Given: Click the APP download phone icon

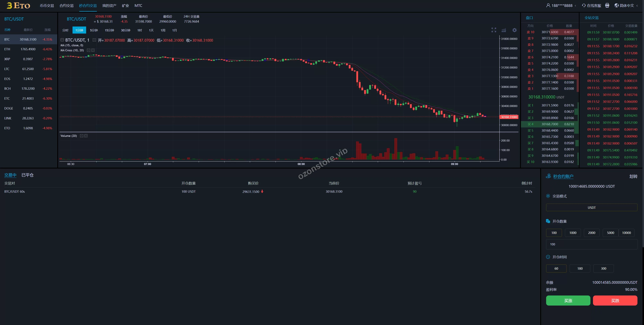Looking at the screenshot, I should pos(607,5).
